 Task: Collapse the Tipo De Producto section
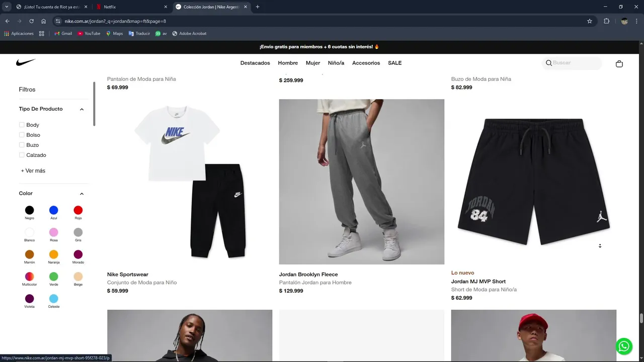82,109
